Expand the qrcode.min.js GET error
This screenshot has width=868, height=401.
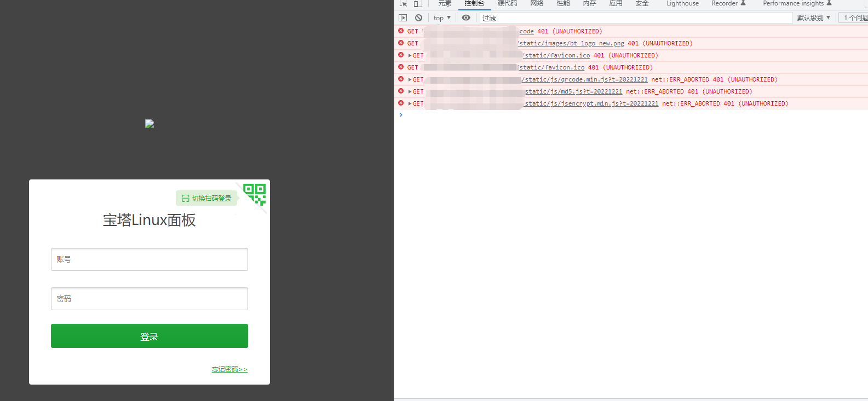click(x=410, y=79)
